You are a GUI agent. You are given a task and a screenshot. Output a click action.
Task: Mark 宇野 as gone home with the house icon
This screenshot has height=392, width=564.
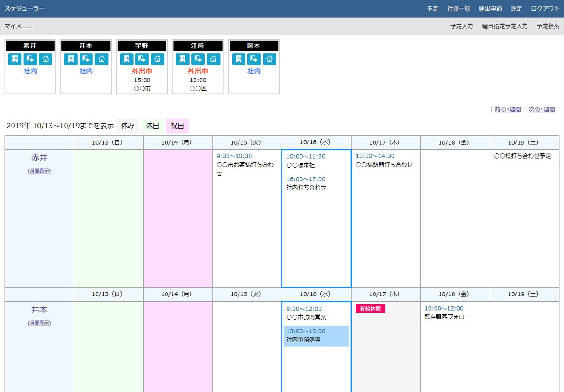click(157, 59)
